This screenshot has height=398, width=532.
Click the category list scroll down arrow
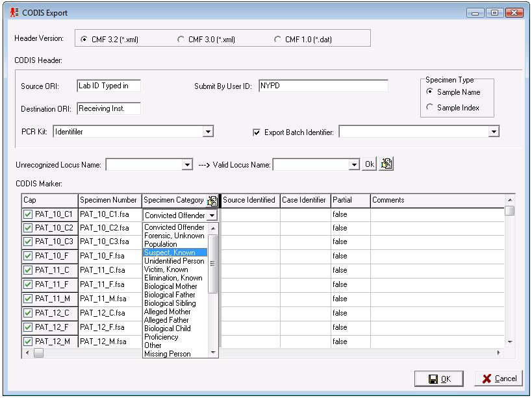coord(213,353)
